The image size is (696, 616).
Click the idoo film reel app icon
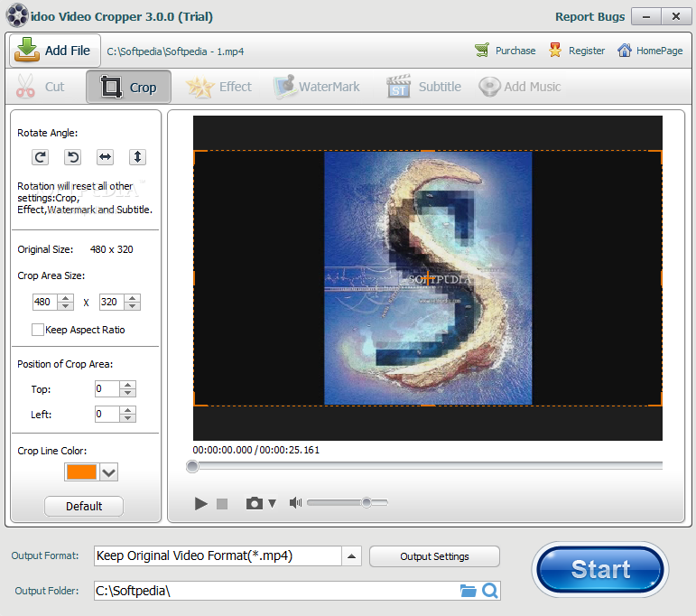(x=17, y=15)
